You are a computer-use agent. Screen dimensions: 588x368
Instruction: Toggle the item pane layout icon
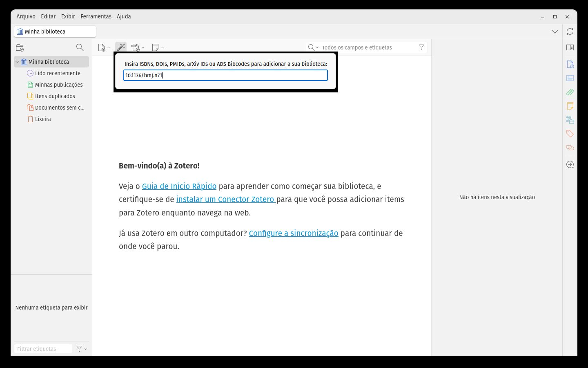tap(570, 47)
